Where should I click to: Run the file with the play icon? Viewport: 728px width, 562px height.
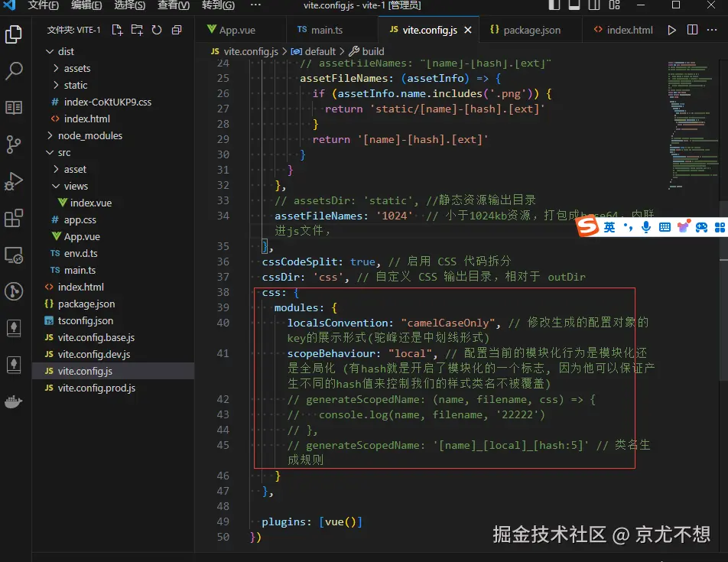[671, 30]
